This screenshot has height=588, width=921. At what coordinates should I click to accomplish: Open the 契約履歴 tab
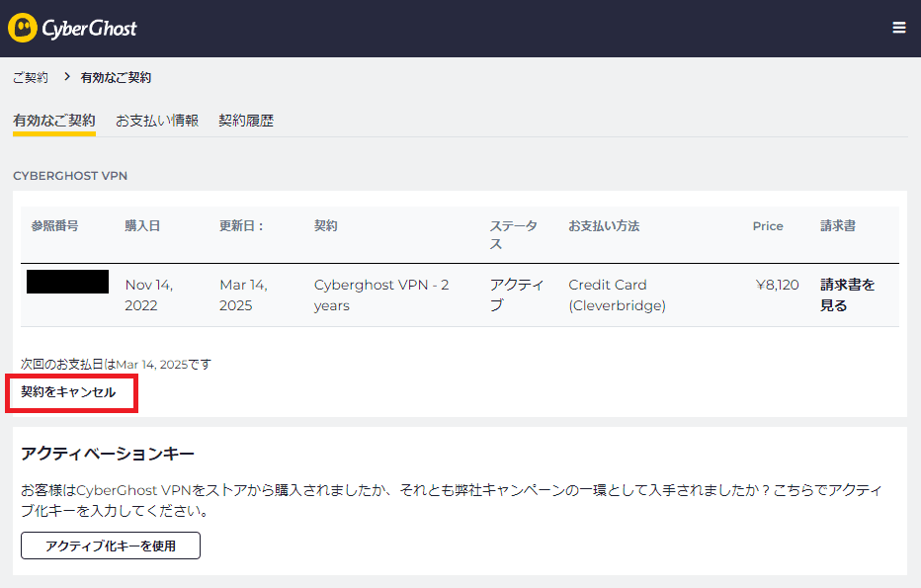[246, 121]
